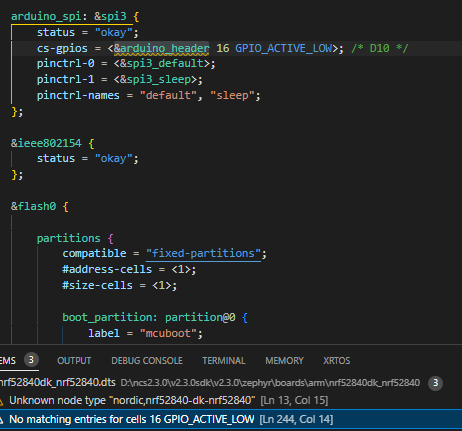The image size is (462, 431).
Task: Click the problems count badge next to tab
Action: (x=31, y=360)
